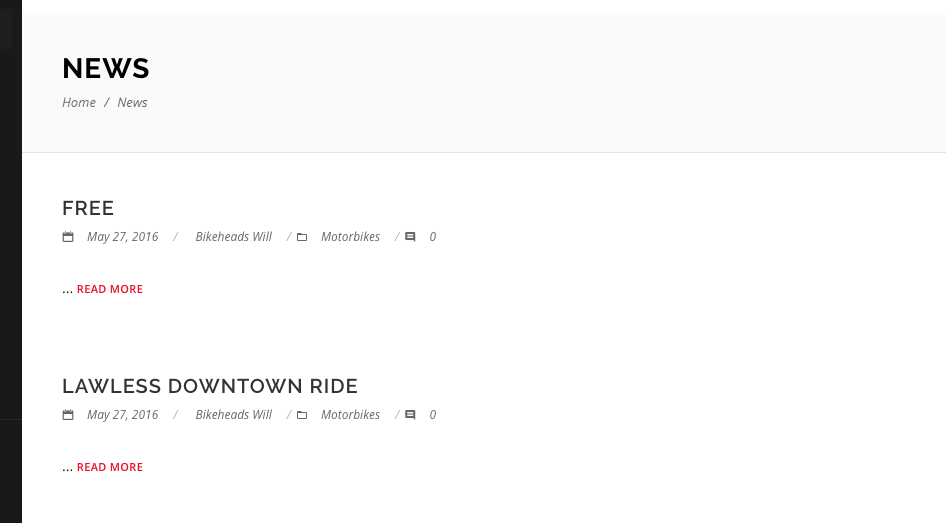
Task: Click folder icon in Lawless Downtown Ride meta
Action: 302,415
